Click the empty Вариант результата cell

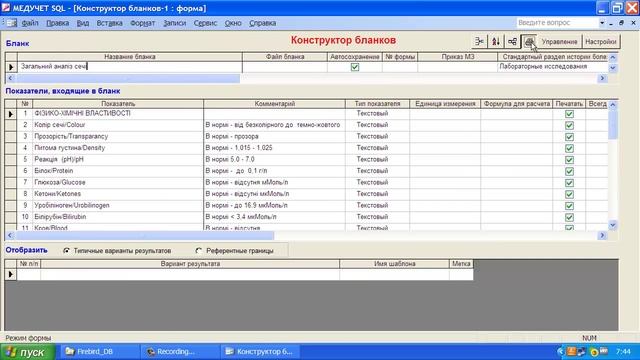click(x=190, y=275)
